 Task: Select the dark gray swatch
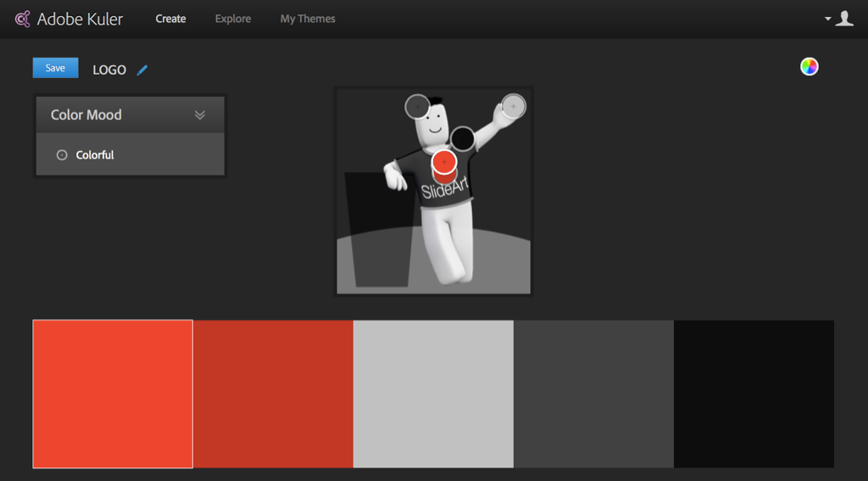(x=593, y=394)
